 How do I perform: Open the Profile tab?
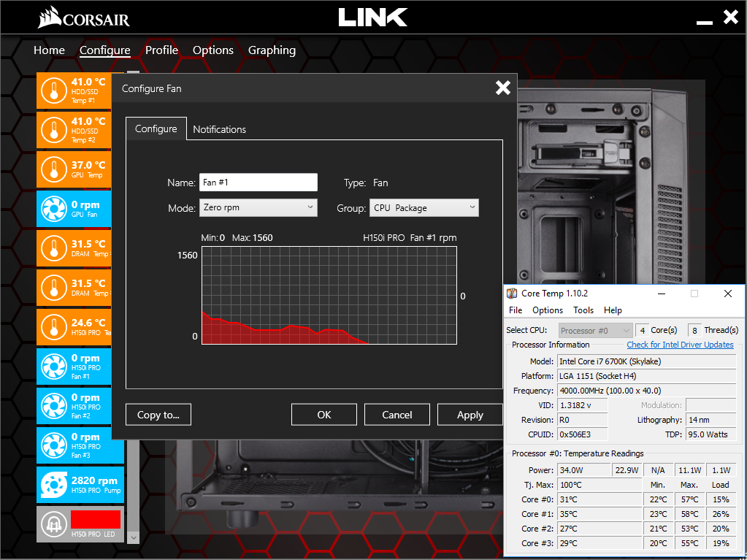(161, 50)
